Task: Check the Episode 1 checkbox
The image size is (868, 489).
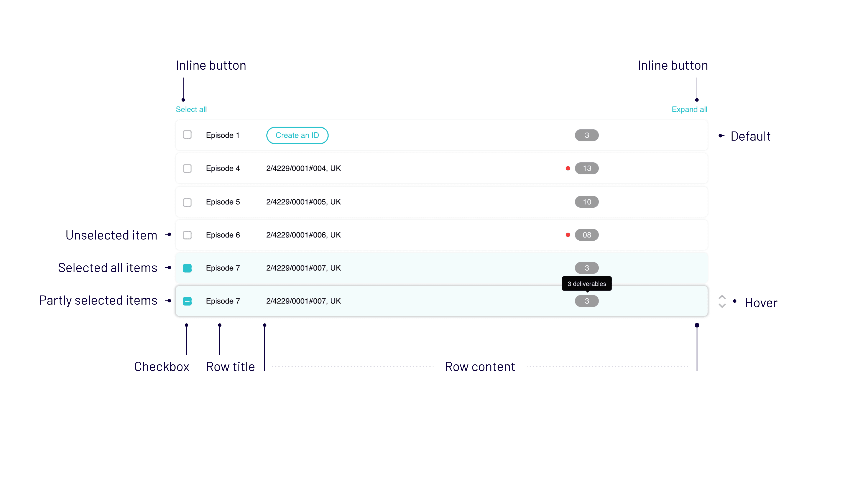Action: (x=187, y=135)
